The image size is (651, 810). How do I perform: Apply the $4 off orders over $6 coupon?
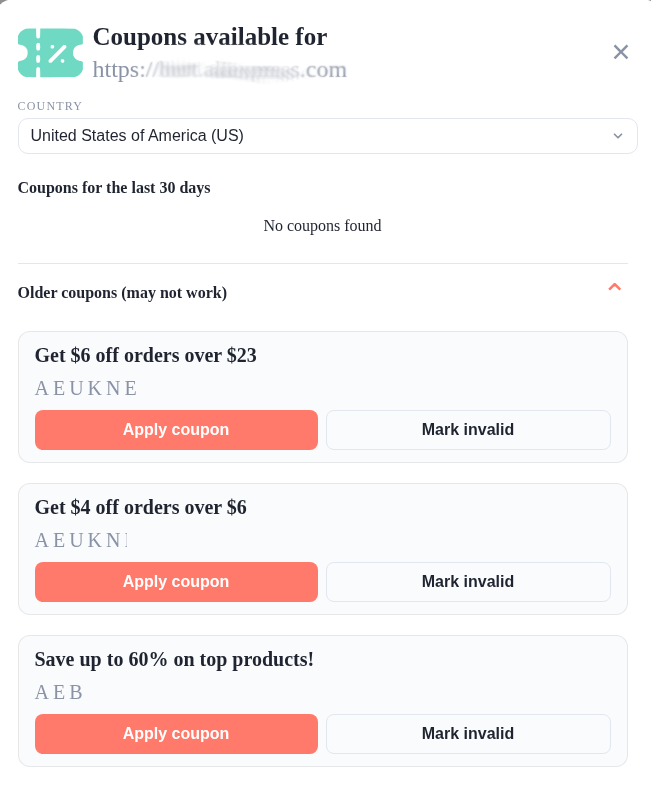(176, 581)
